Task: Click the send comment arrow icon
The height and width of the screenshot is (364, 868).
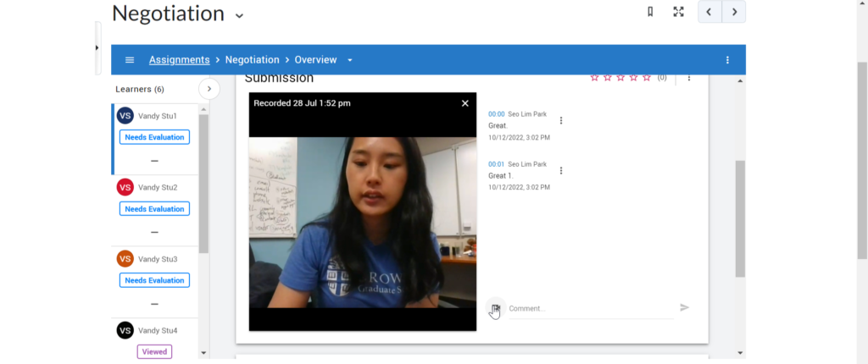Action: click(685, 307)
